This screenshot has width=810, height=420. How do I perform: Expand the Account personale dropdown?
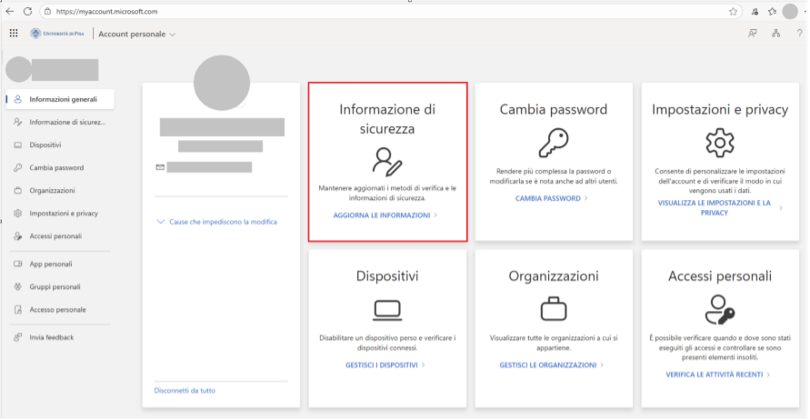tap(137, 34)
